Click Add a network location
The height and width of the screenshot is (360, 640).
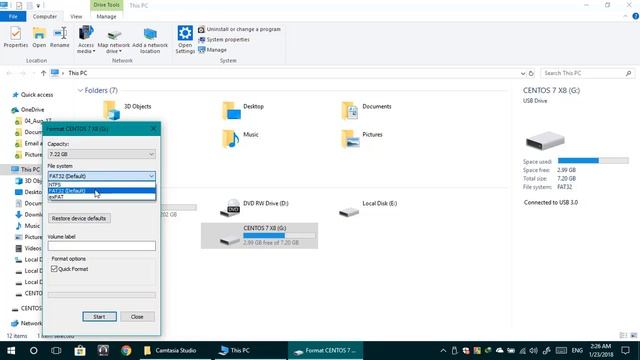click(x=150, y=40)
